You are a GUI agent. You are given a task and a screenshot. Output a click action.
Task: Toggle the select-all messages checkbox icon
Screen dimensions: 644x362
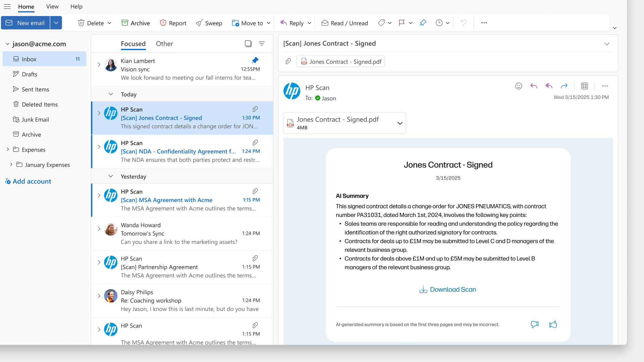click(248, 44)
